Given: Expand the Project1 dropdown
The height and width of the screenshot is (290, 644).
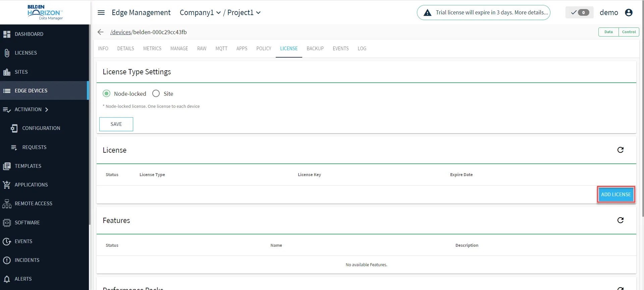Looking at the screenshot, I should point(244,13).
